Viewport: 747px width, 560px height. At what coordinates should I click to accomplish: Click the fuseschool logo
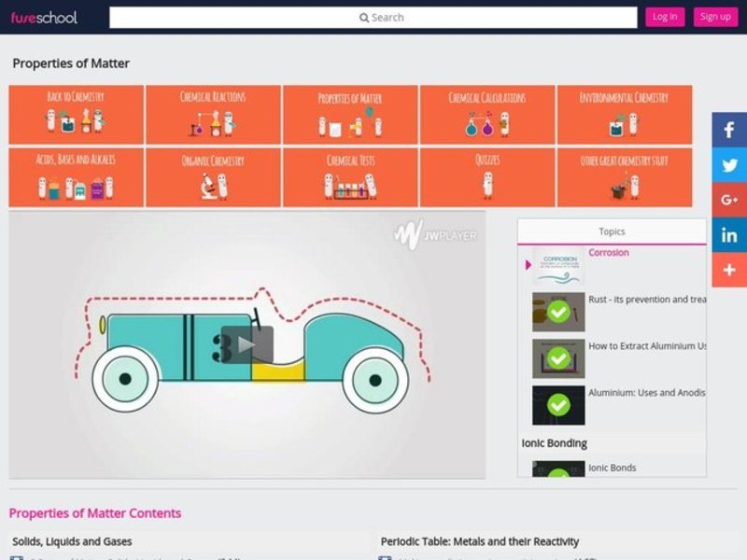click(44, 17)
